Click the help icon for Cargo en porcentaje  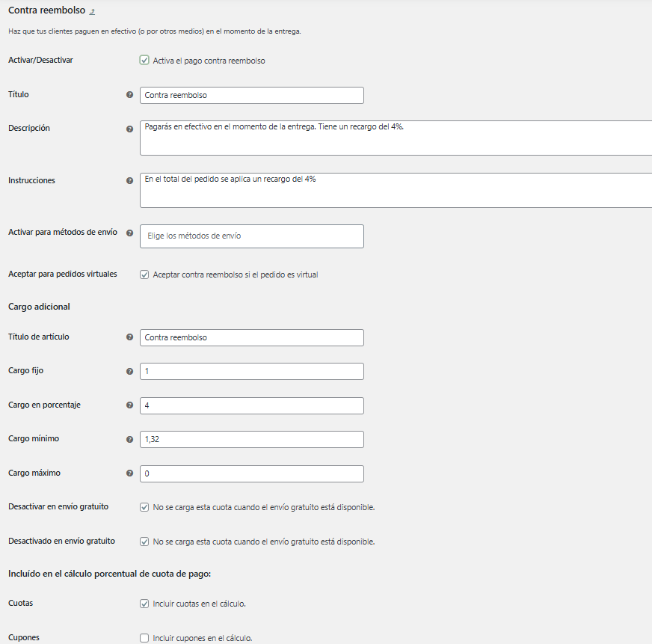click(x=130, y=405)
